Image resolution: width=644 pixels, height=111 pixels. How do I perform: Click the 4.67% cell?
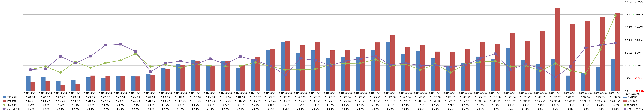tap(495, 109)
